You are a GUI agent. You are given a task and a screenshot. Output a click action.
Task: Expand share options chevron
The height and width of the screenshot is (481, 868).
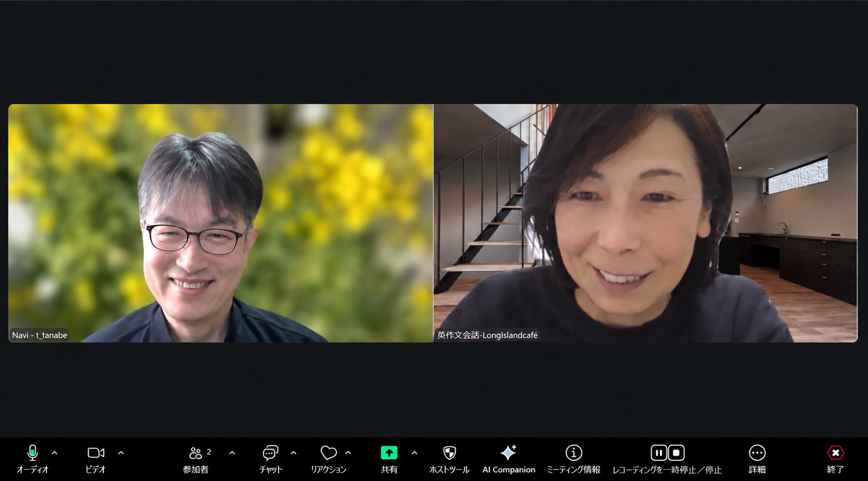click(415, 453)
